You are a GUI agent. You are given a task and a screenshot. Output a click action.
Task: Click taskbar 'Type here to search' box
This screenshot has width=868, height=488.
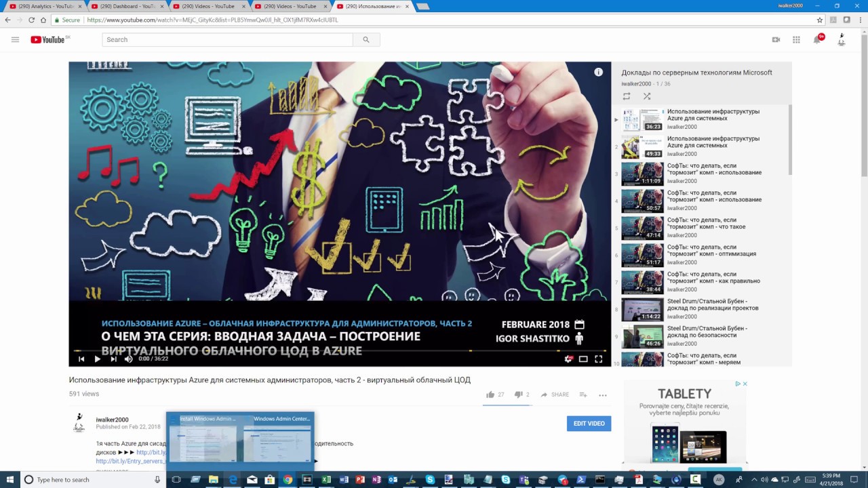click(93, 479)
